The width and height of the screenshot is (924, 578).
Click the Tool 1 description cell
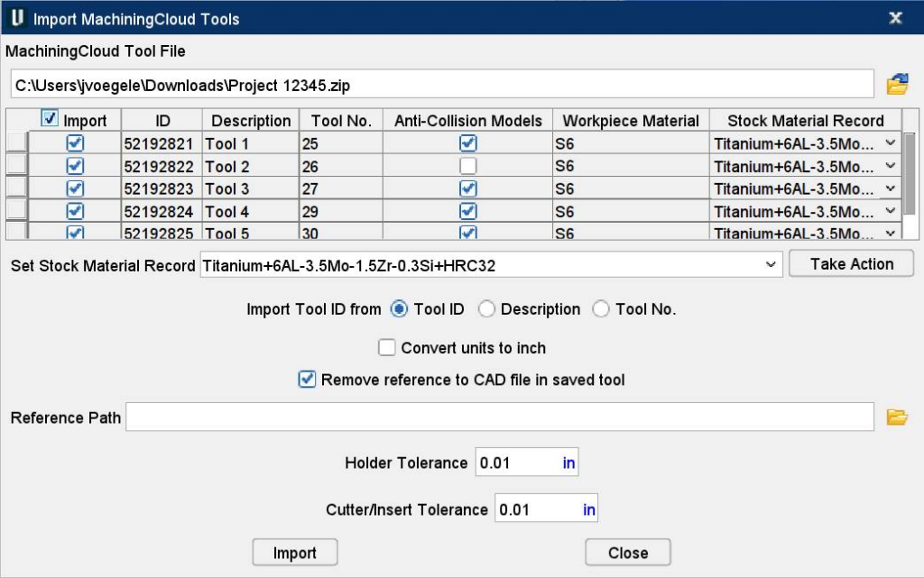[251, 143]
